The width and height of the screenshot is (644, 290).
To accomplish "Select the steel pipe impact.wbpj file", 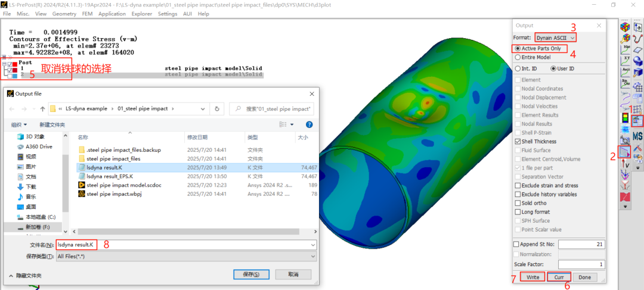I will pos(113,194).
